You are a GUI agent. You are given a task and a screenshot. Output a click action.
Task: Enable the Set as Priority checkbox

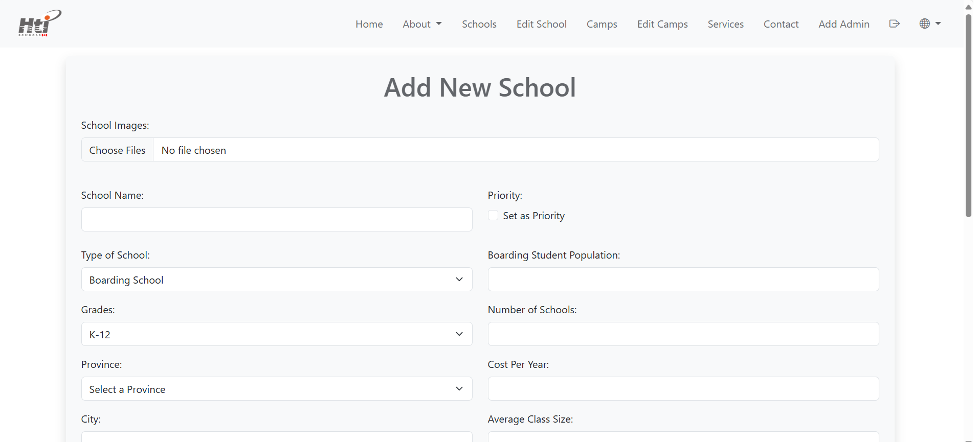(493, 216)
